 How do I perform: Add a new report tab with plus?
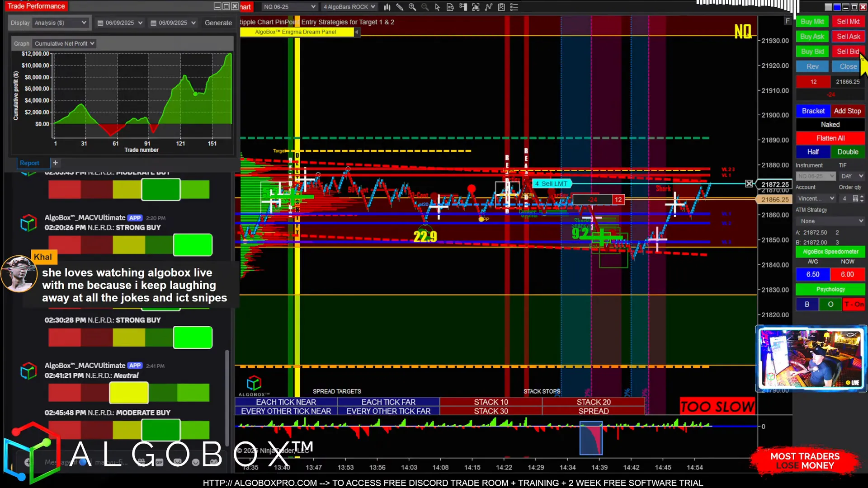[x=55, y=163]
